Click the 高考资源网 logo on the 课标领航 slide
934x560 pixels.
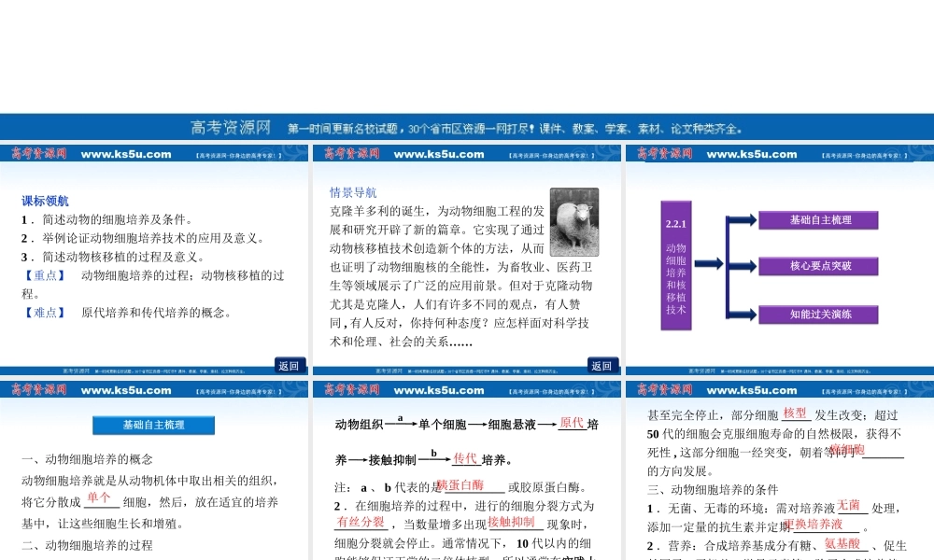(x=39, y=154)
